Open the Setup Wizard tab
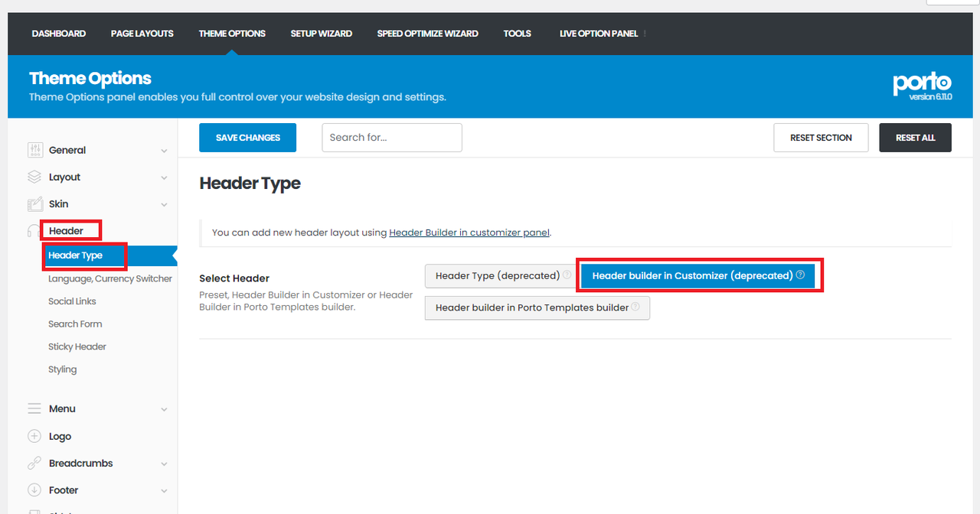 322,34
